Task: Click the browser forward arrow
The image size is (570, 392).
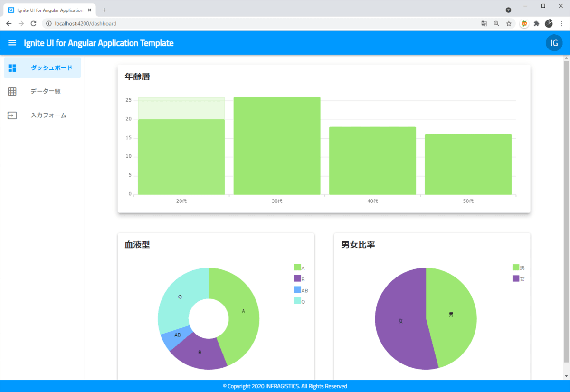Action: (21, 23)
